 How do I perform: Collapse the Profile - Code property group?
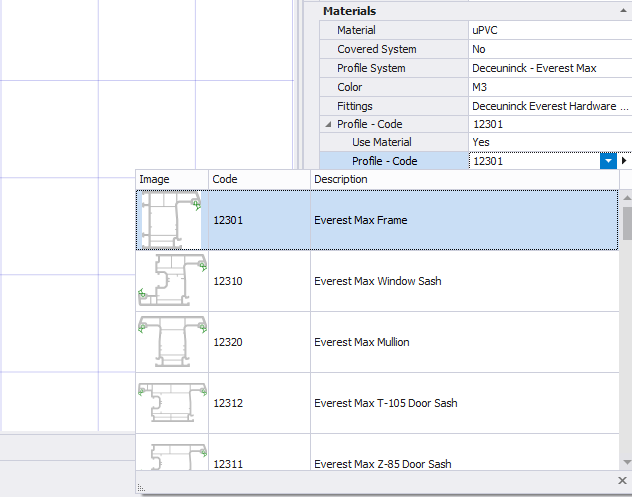pyautogui.click(x=329, y=125)
